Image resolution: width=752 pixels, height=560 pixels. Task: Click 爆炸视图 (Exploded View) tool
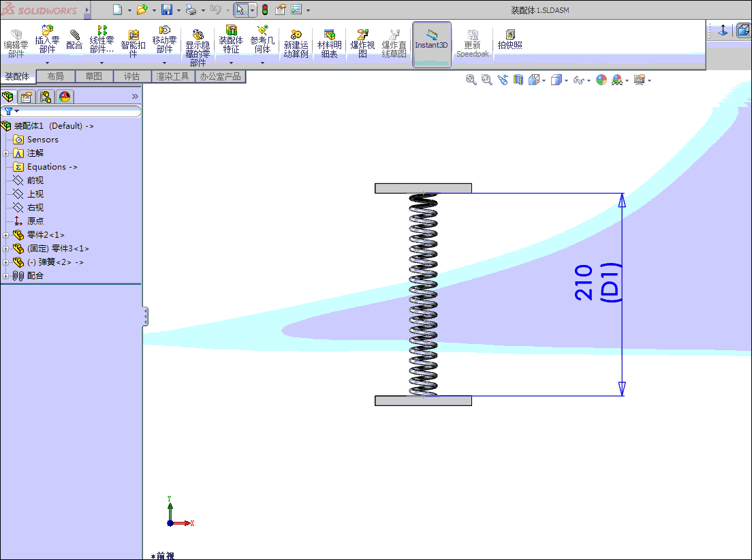coord(362,44)
